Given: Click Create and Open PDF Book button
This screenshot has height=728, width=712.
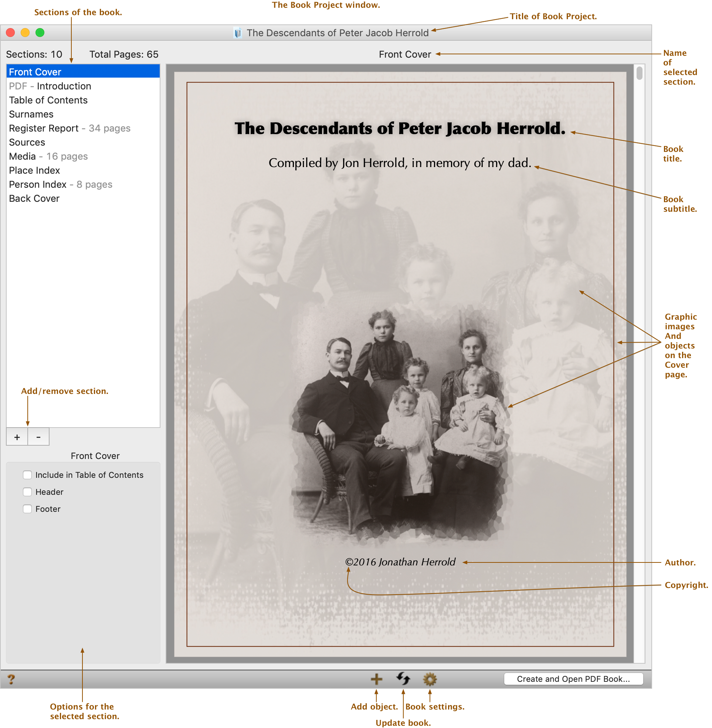Looking at the screenshot, I should [x=573, y=679].
